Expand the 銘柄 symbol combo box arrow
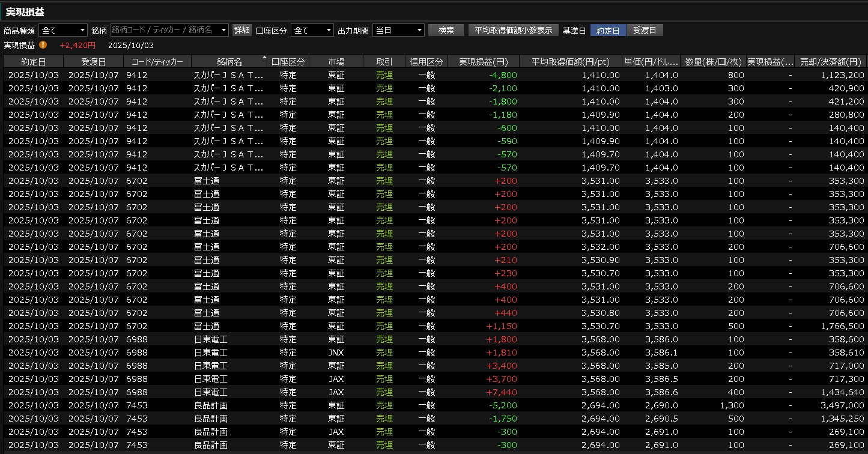 pyautogui.click(x=224, y=30)
